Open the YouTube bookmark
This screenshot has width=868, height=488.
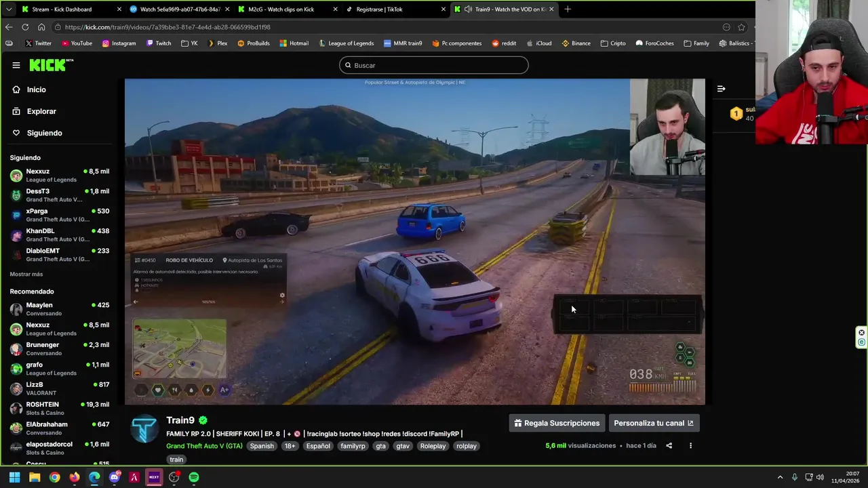(77, 43)
